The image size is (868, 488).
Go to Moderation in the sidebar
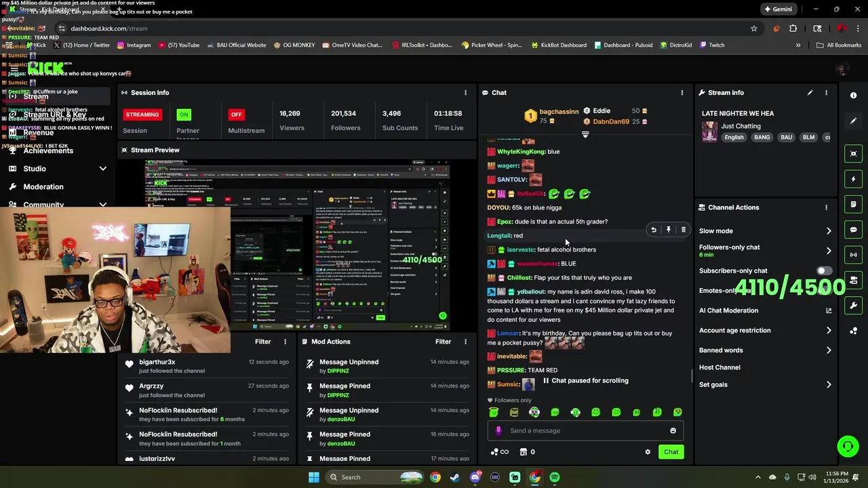pos(43,186)
